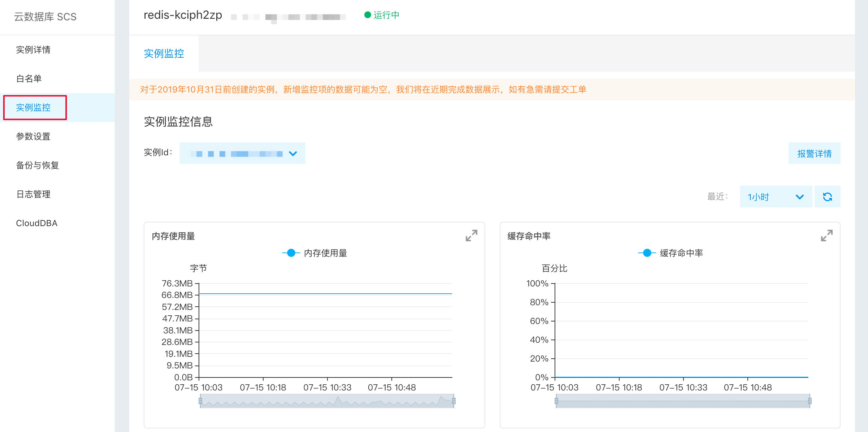Click right handle of 缓存命中率 range slider
The height and width of the screenshot is (432, 868).
click(x=810, y=401)
